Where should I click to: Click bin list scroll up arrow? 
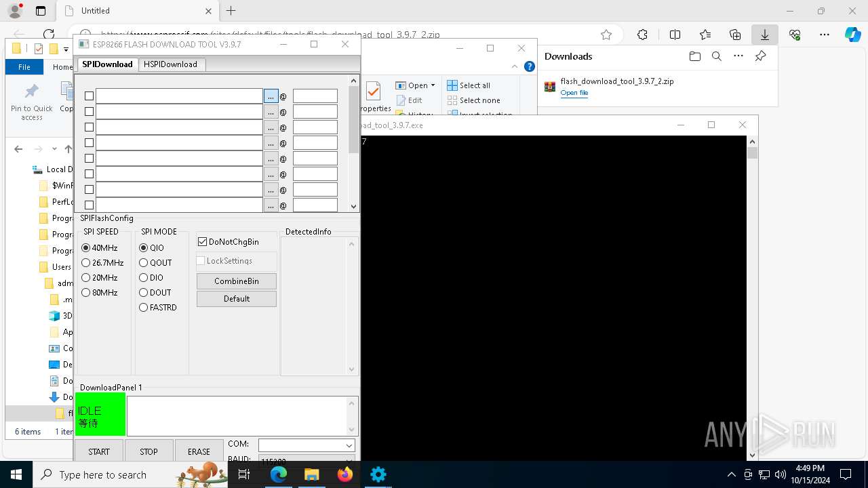click(x=353, y=81)
